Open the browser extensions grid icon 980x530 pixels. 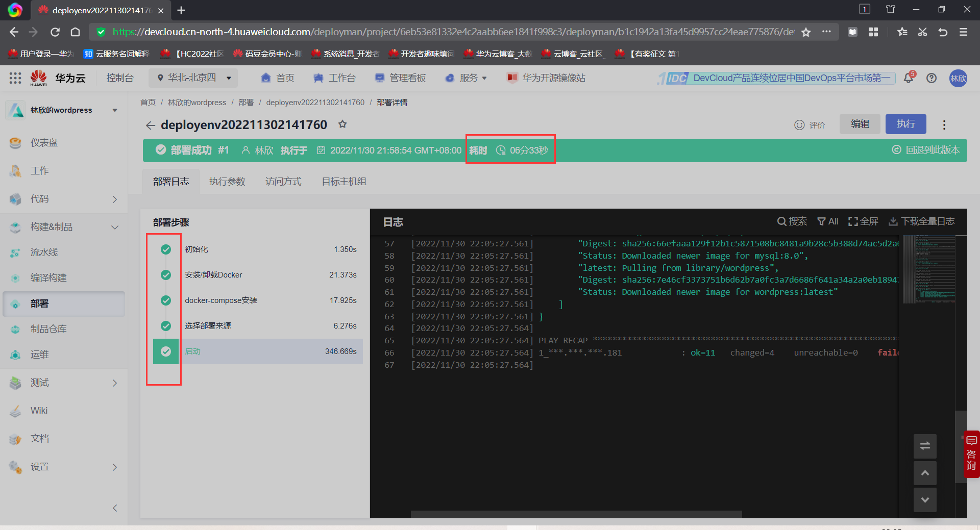tap(873, 32)
